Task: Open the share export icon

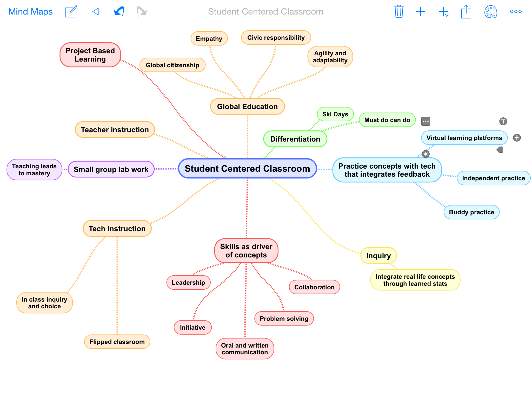Action: pyautogui.click(x=466, y=12)
